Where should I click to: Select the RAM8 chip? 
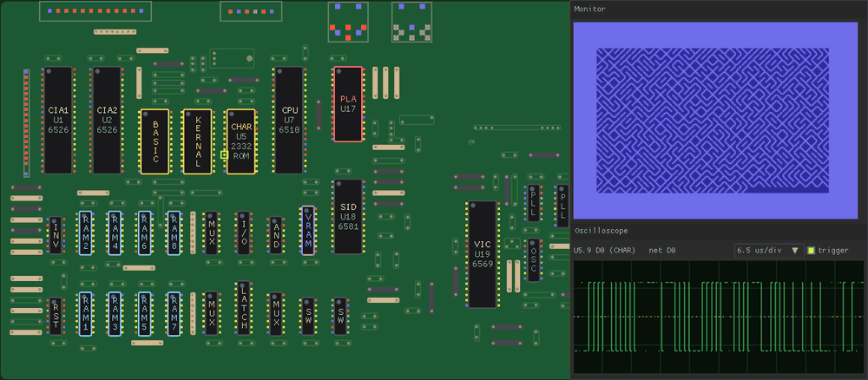pos(174,233)
